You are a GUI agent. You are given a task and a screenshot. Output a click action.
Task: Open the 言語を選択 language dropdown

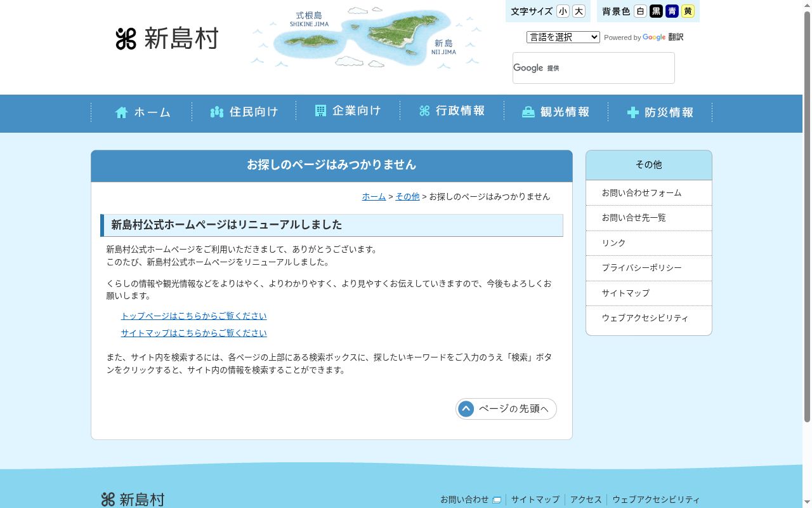click(563, 37)
